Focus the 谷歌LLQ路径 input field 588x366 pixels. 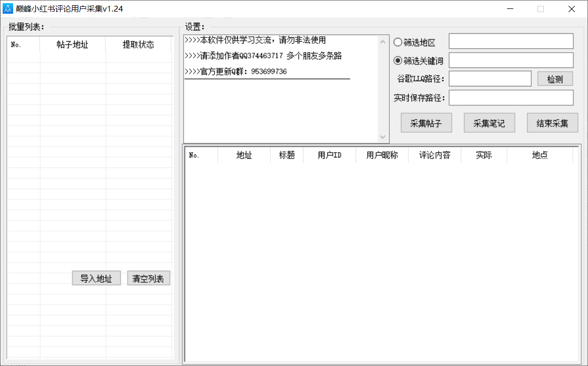[x=490, y=79]
